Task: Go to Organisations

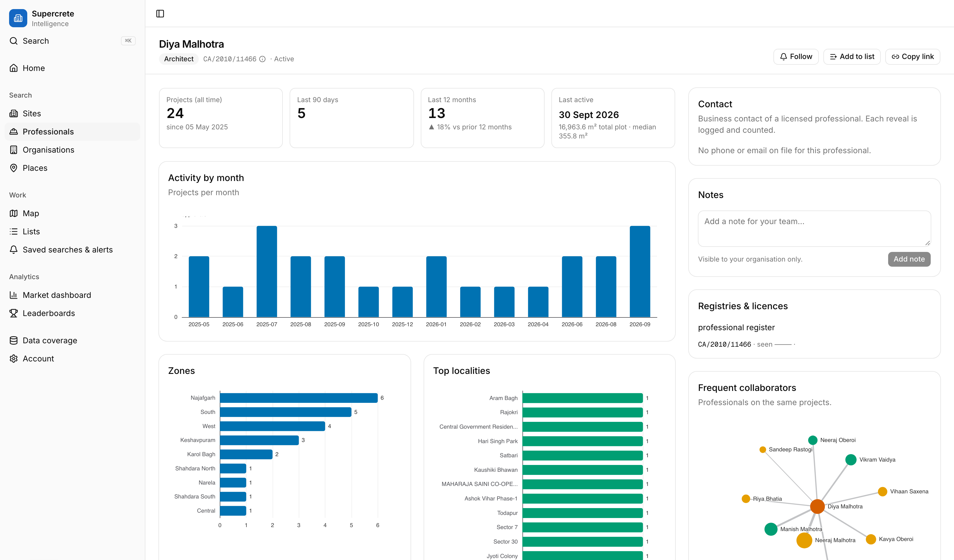Action: (72, 150)
